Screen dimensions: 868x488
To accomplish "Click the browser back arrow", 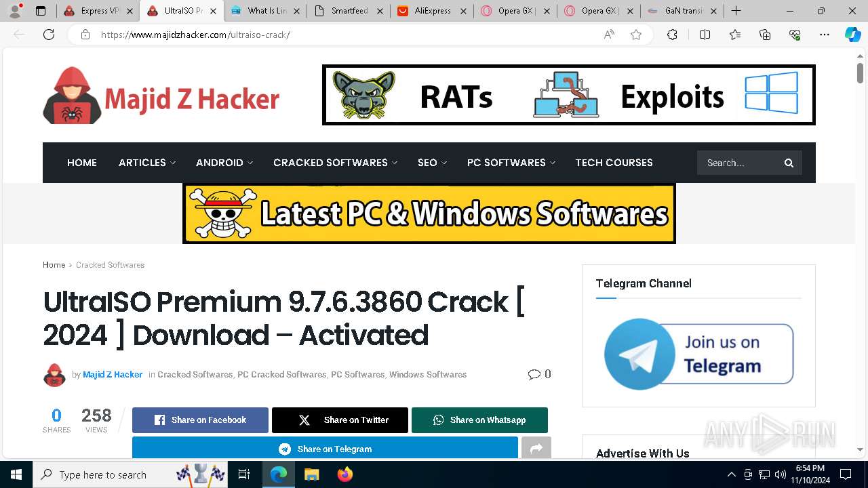I will 19,35.
